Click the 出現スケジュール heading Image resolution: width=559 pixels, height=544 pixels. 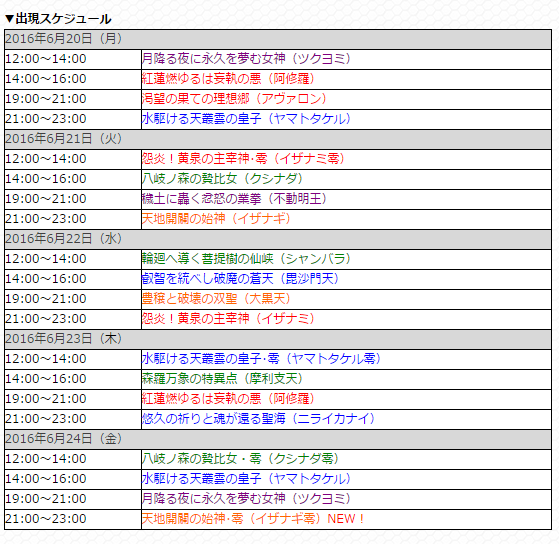click(58, 19)
